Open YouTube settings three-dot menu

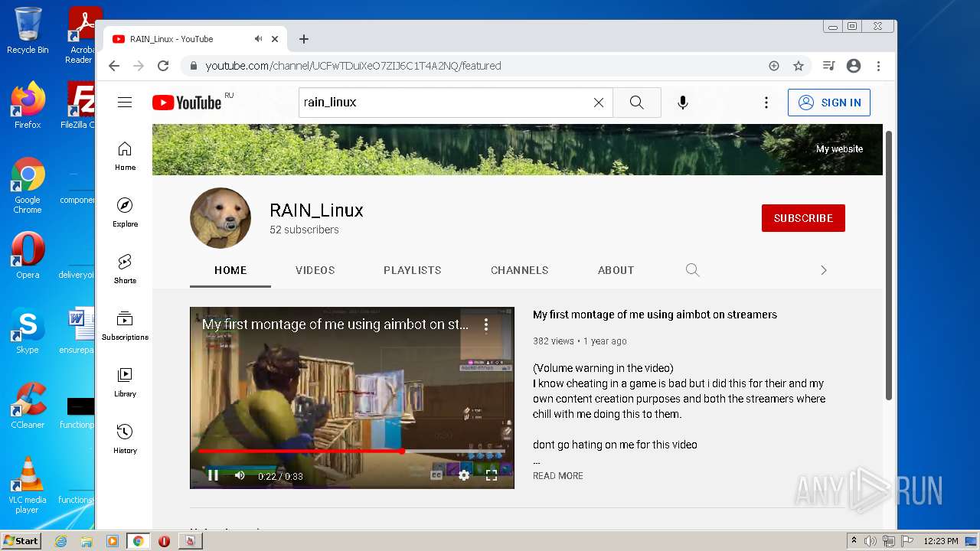(x=766, y=103)
